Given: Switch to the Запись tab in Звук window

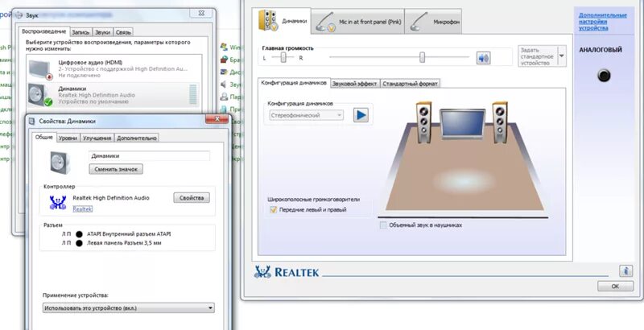Looking at the screenshot, I should coord(80,32).
